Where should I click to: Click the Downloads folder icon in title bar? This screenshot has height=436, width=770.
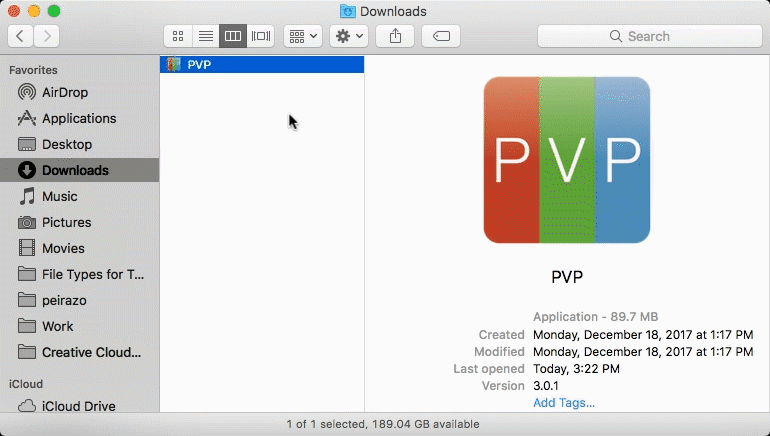348,11
